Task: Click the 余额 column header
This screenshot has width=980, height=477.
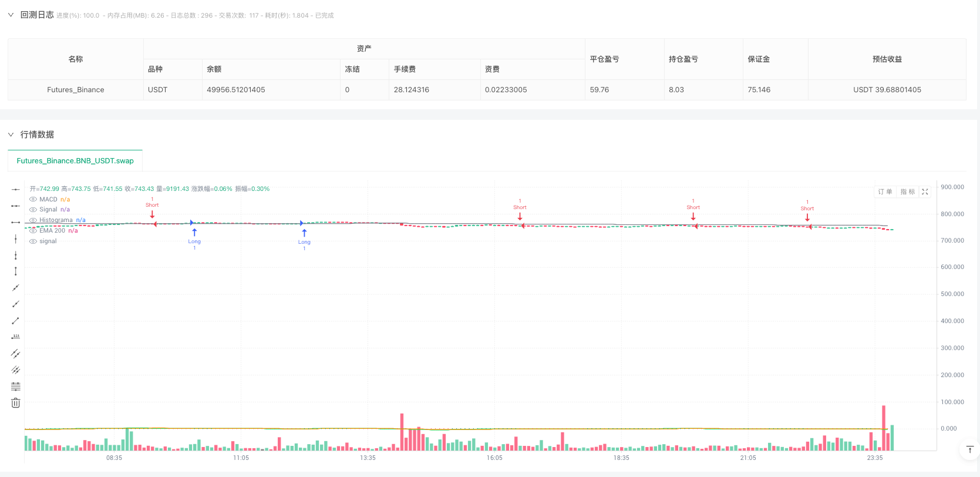Action: (271, 69)
